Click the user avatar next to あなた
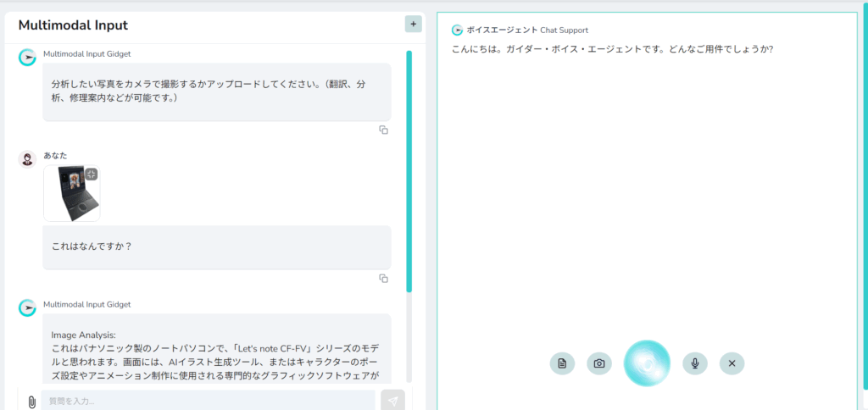Image resolution: width=868 pixels, height=410 pixels. 27,159
